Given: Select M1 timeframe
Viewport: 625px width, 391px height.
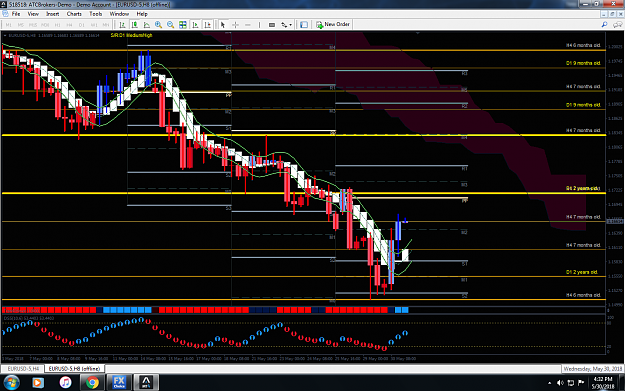Looking at the screenshot, I should pyautogui.click(x=9, y=25).
